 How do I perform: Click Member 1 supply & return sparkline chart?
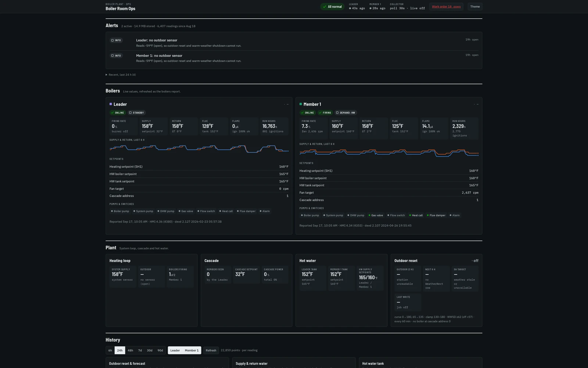click(389, 152)
